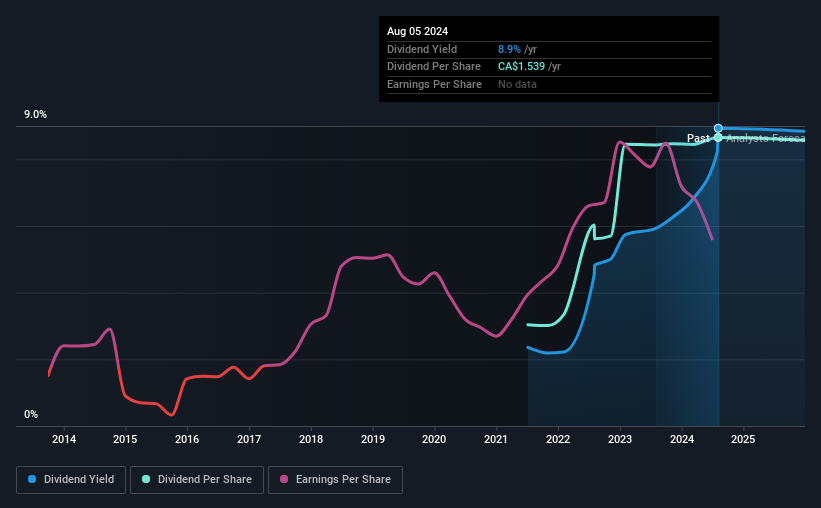
Task: Click the 2022 x-axis label
Action: click(558, 439)
